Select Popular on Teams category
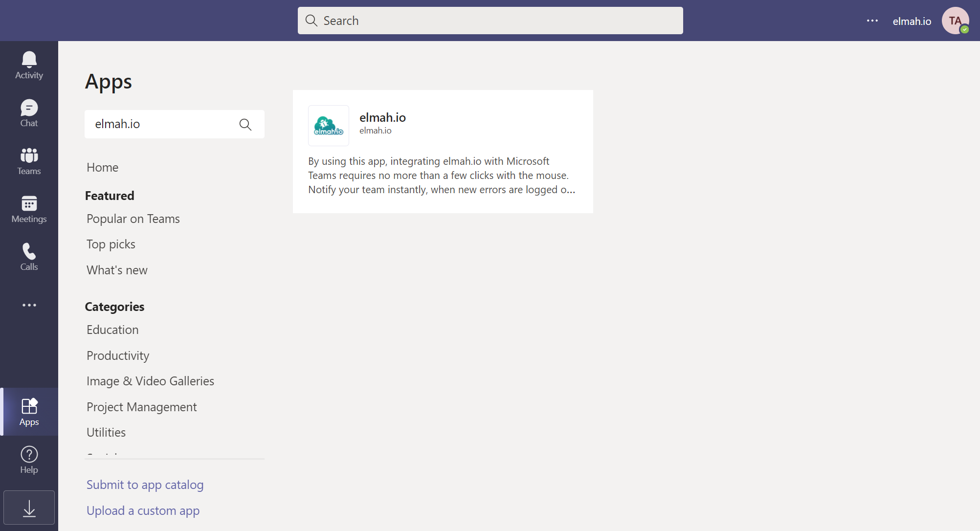Screen dimensions: 980x531 (x=133, y=219)
